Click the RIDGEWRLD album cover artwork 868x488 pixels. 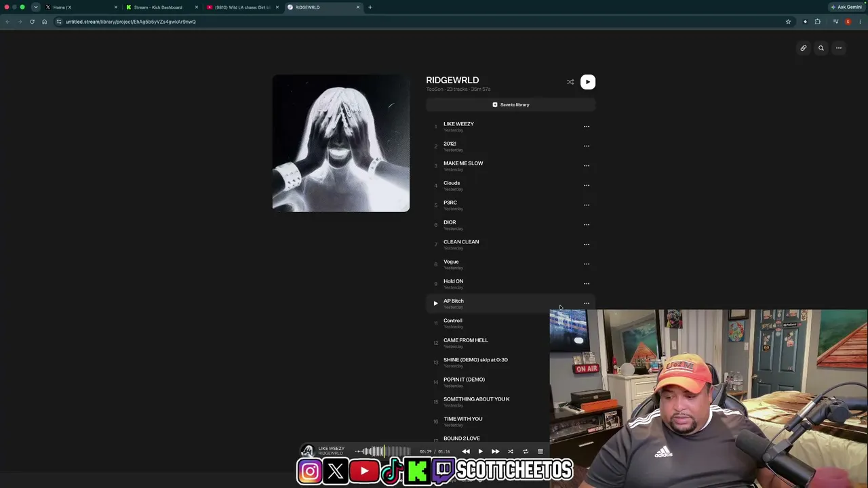(341, 143)
